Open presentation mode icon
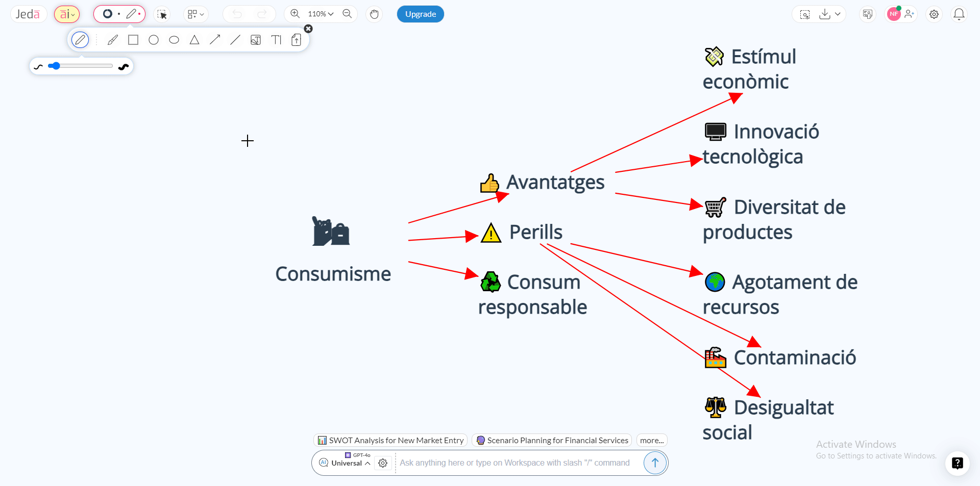Viewport: 980px width, 486px height. tap(867, 14)
